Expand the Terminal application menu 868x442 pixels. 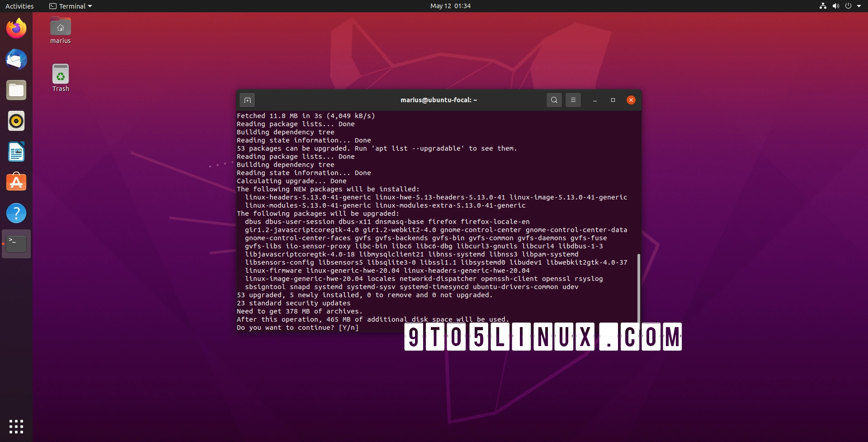(x=70, y=6)
